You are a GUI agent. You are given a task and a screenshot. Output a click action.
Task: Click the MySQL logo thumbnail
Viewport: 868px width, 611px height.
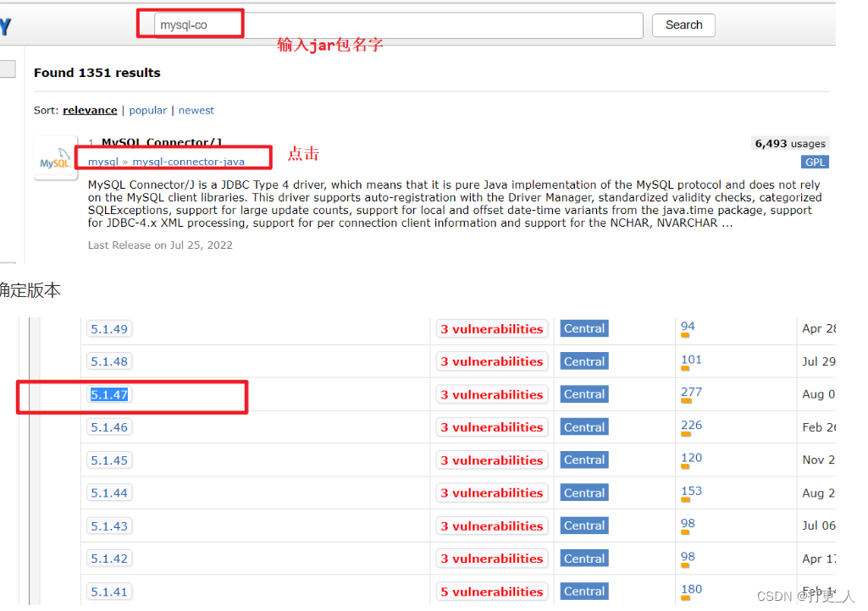point(55,158)
